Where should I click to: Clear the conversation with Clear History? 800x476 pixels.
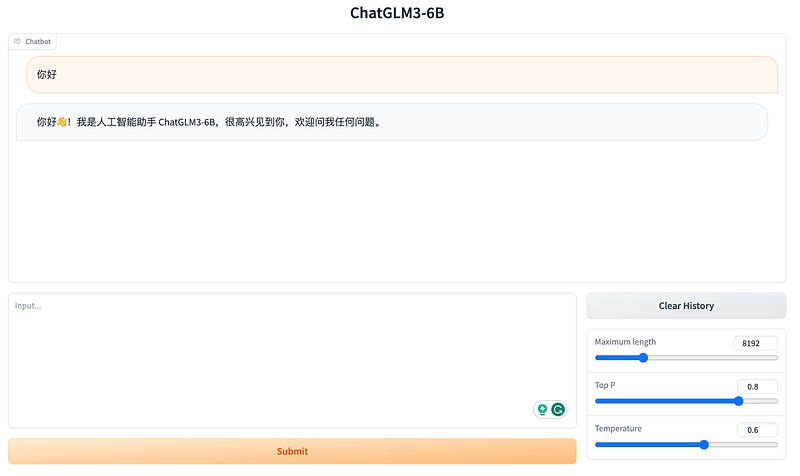point(686,306)
